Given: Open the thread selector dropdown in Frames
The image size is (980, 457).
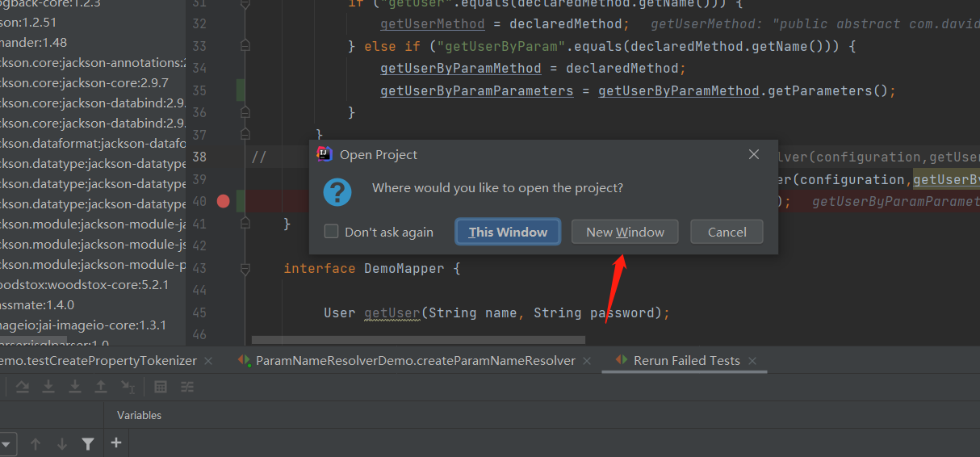Looking at the screenshot, I should [7, 443].
